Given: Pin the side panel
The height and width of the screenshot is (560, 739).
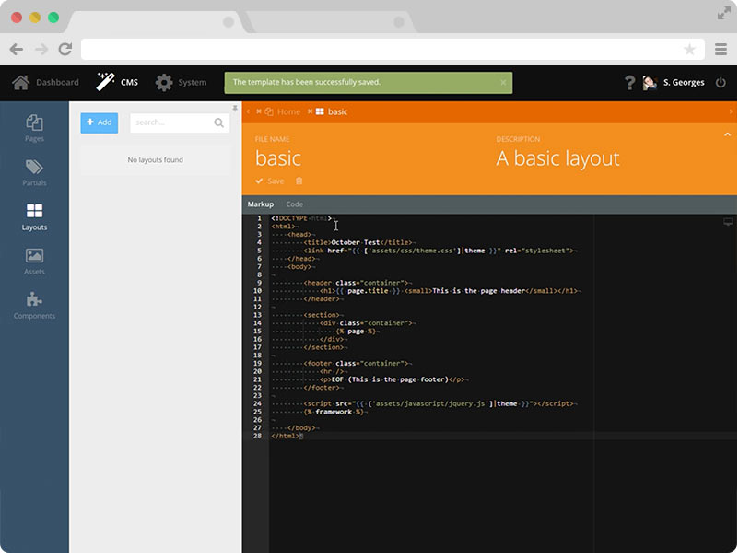Looking at the screenshot, I should [x=235, y=109].
